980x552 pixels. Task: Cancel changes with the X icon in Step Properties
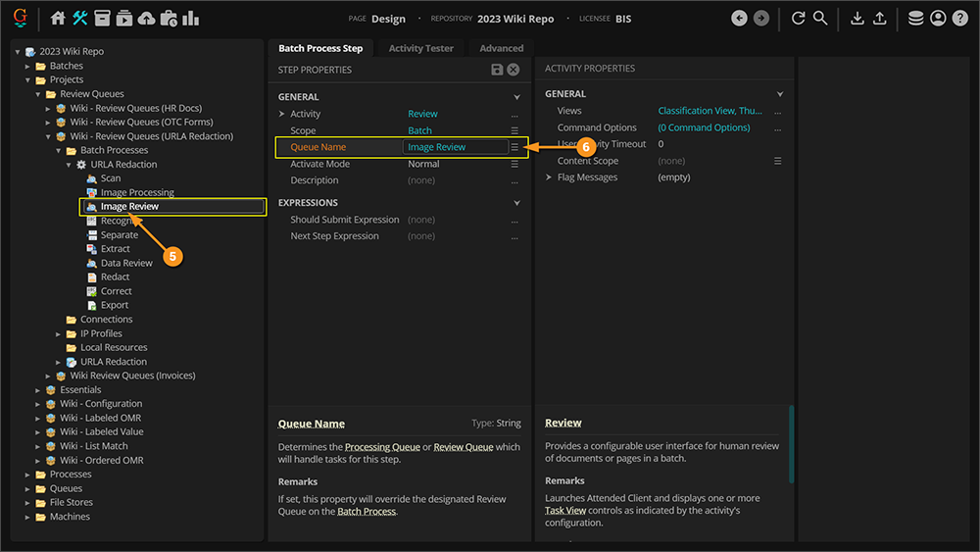[513, 70]
